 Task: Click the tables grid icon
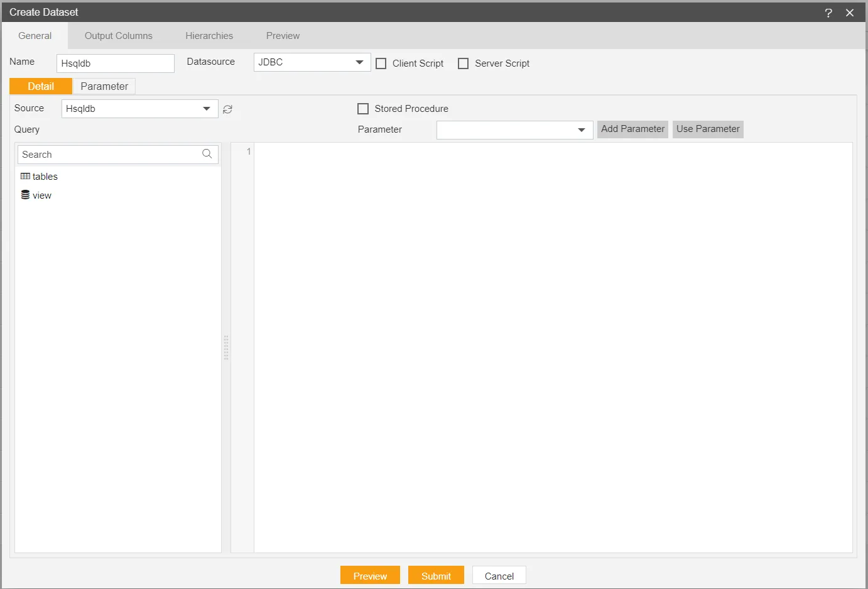click(x=25, y=177)
